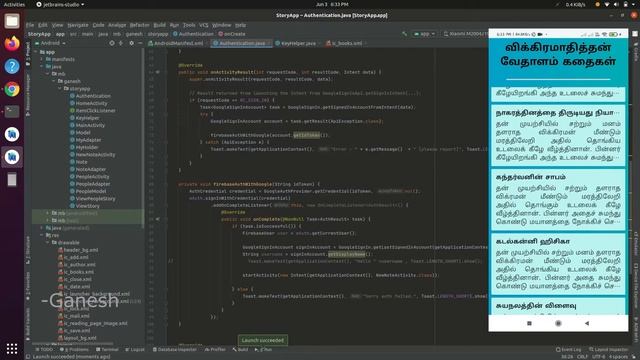Image resolution: width=640 pixels, height=360 pixels.
Task: Open the Xiaomi device selector dropdown
Action: click(465, 34)
